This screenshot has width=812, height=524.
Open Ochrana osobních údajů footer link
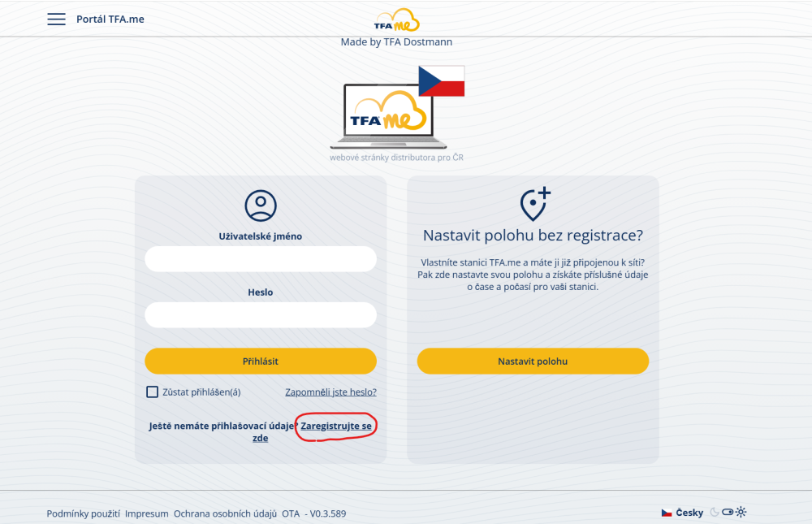click(x=225, y=513)
